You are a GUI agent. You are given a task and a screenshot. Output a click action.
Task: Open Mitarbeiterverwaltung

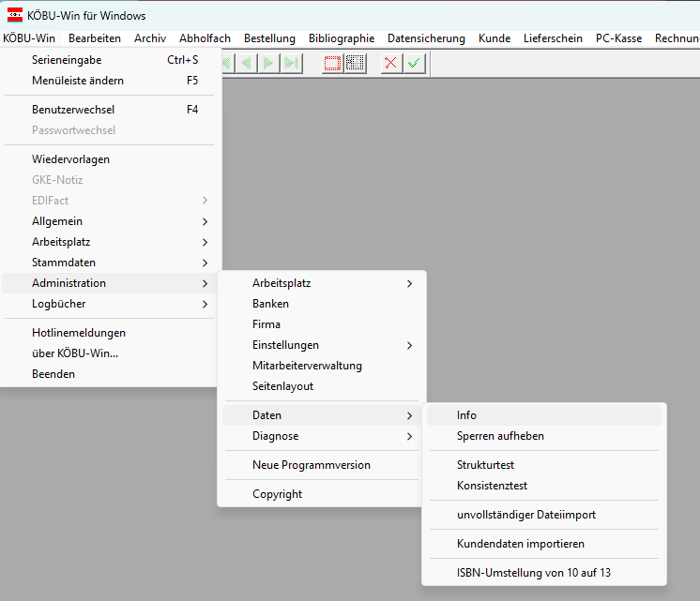tap(322, 366)
